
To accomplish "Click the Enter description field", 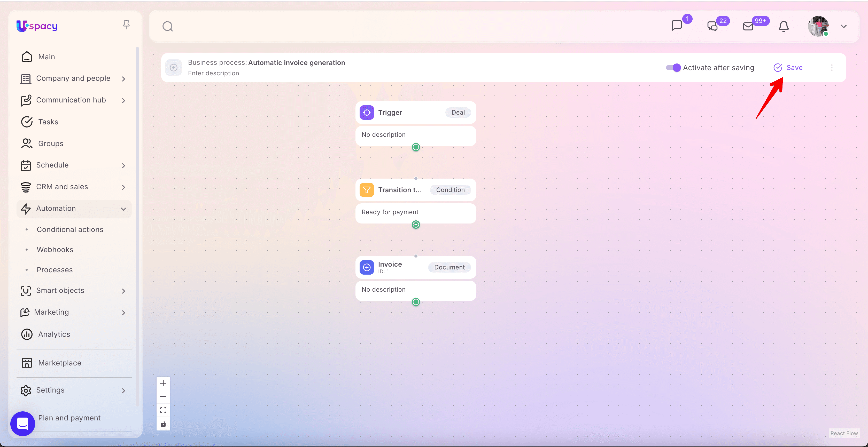I will (x=213, y=73).
